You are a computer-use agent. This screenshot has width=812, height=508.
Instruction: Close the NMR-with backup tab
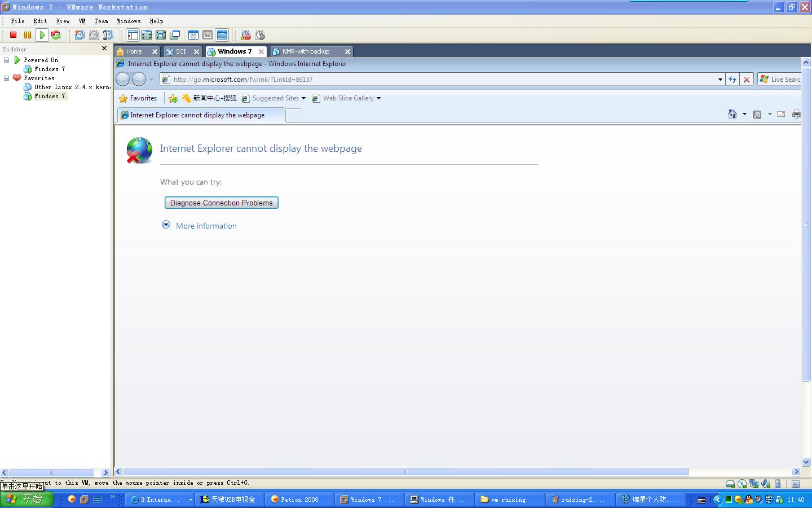tap(347, 51)
